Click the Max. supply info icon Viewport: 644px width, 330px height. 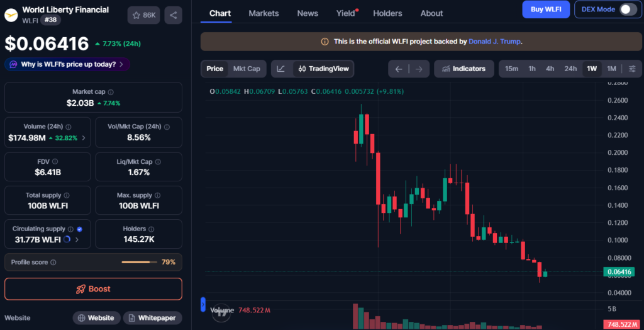pyautogui.click(x=158, y=195)
